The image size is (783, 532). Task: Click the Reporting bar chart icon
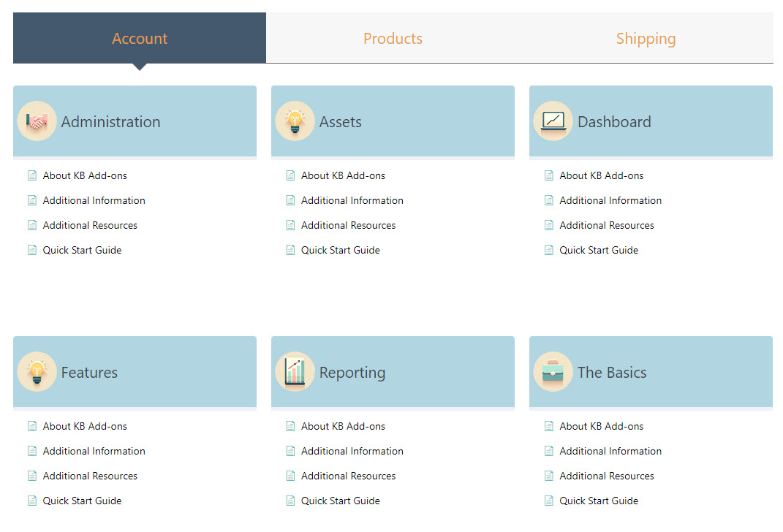point(295,372)
